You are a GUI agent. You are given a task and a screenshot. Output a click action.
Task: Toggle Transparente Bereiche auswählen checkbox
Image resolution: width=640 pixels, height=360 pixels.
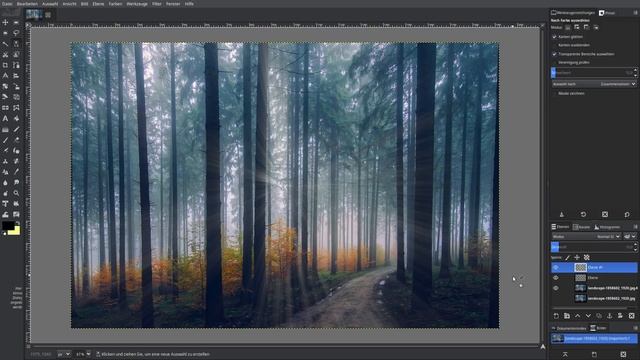pos(554,54)
